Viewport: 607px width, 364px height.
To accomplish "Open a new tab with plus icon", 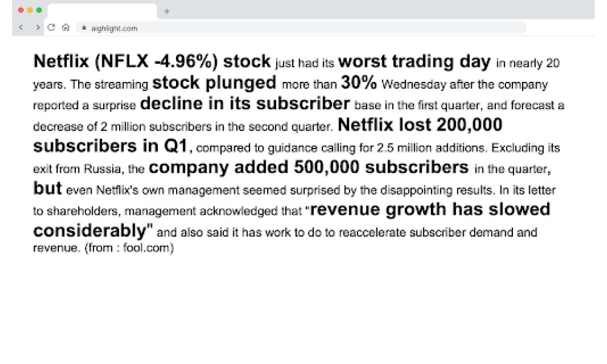I will click(166, 11).
